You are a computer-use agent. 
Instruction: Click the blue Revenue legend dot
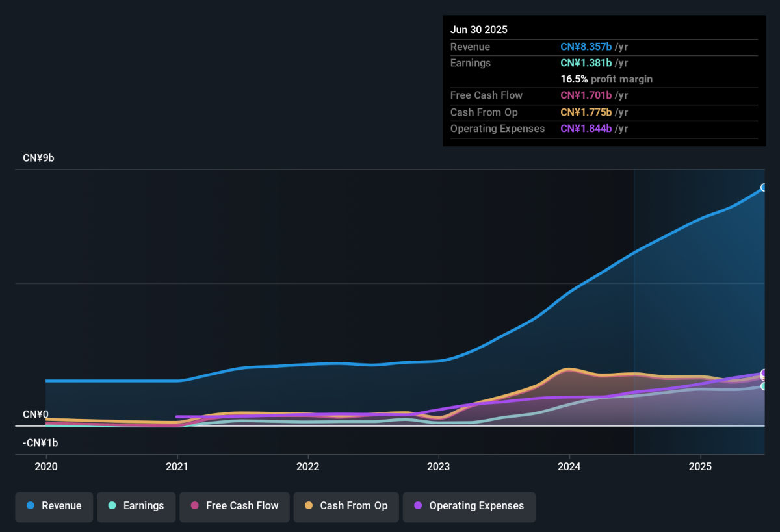tap(31, 506)
